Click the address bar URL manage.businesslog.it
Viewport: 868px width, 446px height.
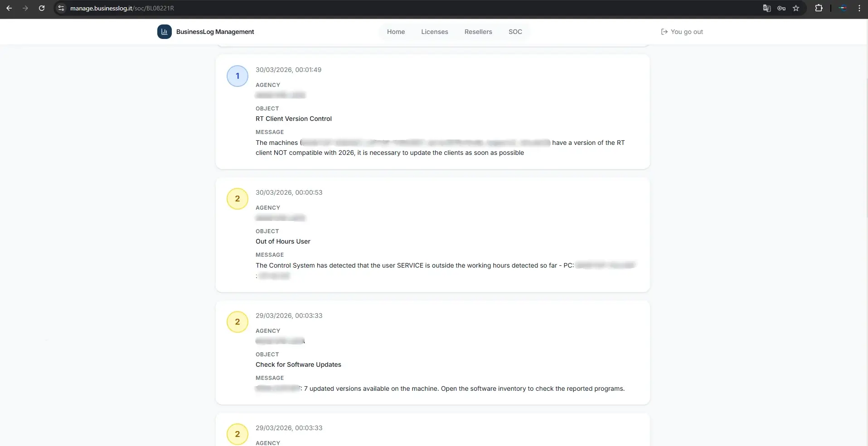(122, 8)
